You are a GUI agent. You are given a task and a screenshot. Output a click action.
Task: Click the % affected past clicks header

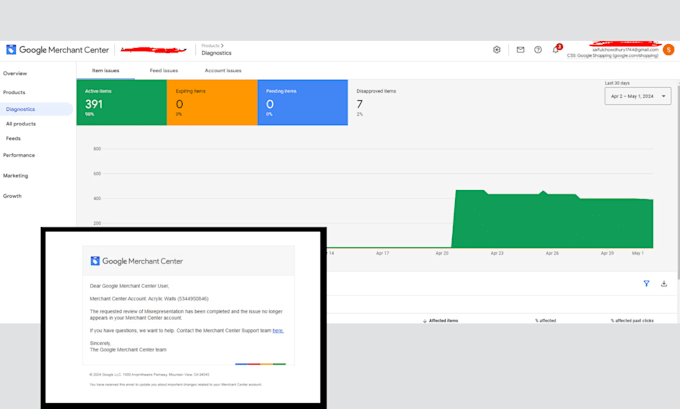(x=632, y=321)
